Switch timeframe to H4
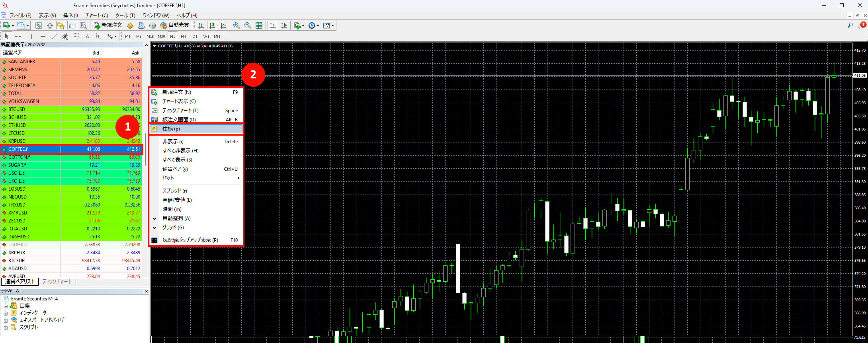 click(184, 36)
